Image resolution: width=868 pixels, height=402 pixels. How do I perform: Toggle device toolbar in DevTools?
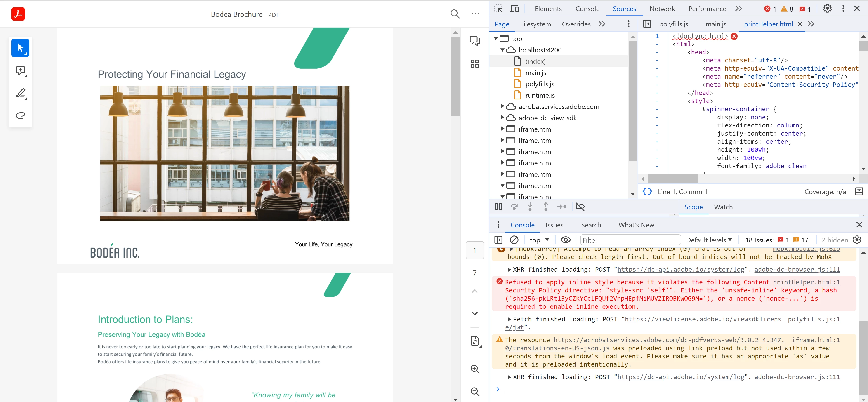tap(514, 9)
